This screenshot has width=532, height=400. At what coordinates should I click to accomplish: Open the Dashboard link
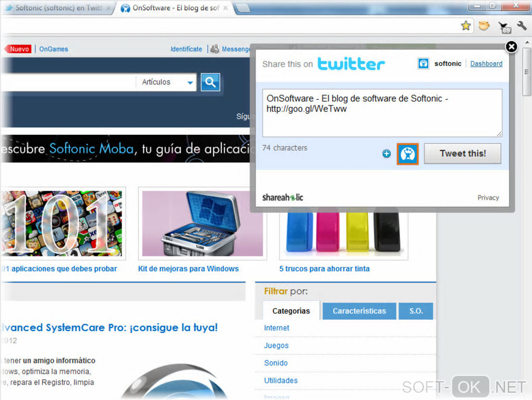click(486, 64)
